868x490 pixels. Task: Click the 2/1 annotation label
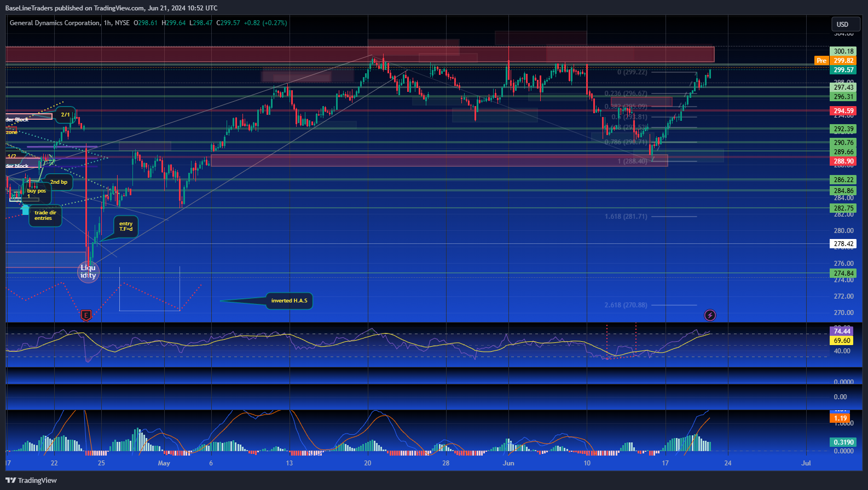coord(65,115)
